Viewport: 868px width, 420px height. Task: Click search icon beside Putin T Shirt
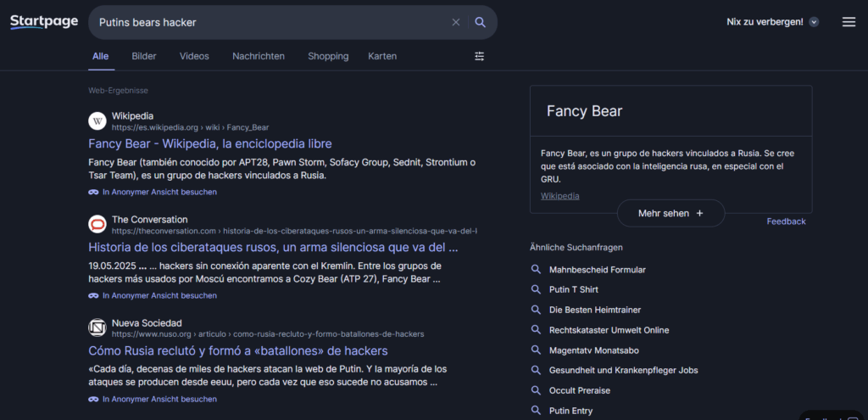pos(536,290)
